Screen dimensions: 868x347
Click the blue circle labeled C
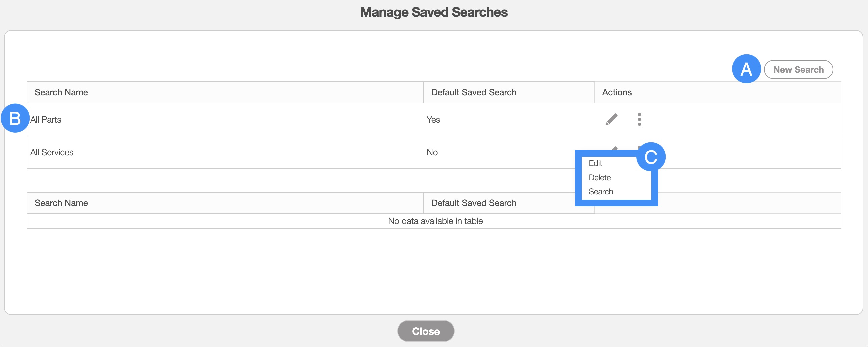[650, 157]
